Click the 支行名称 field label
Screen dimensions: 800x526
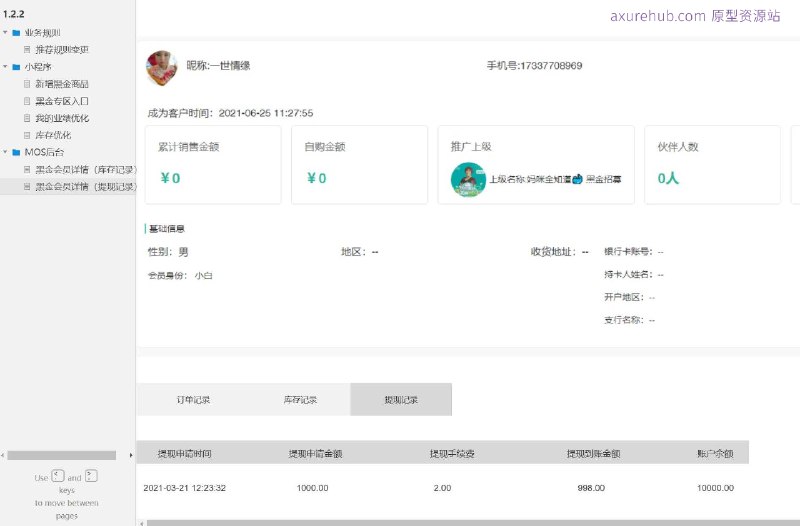click(623, 320)
